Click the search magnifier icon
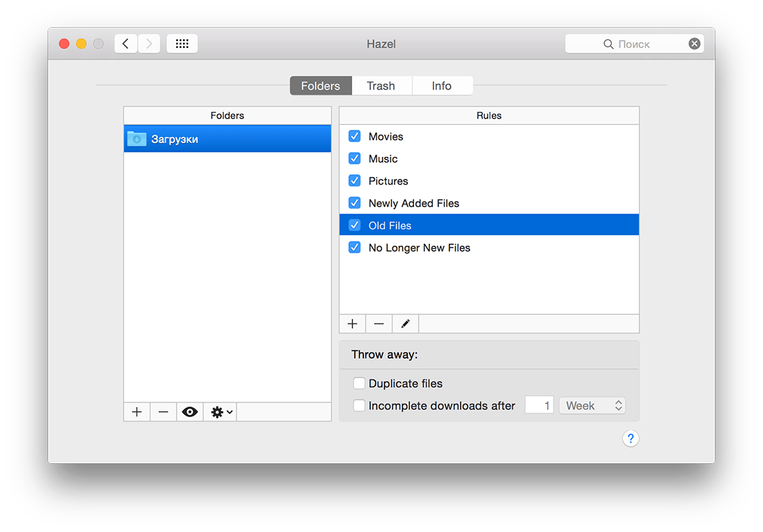This screenshot has height=532, width=763. [608, 44]
